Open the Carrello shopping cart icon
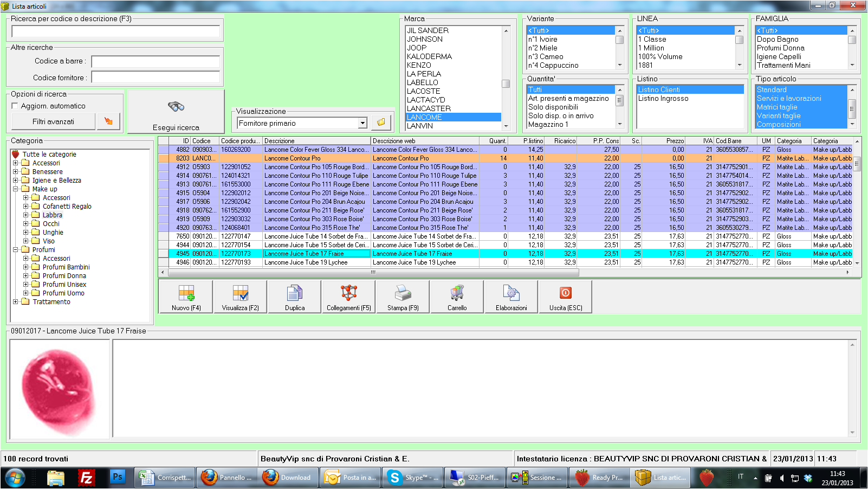This screenshot has width=868, height=489. coord(457,293)
